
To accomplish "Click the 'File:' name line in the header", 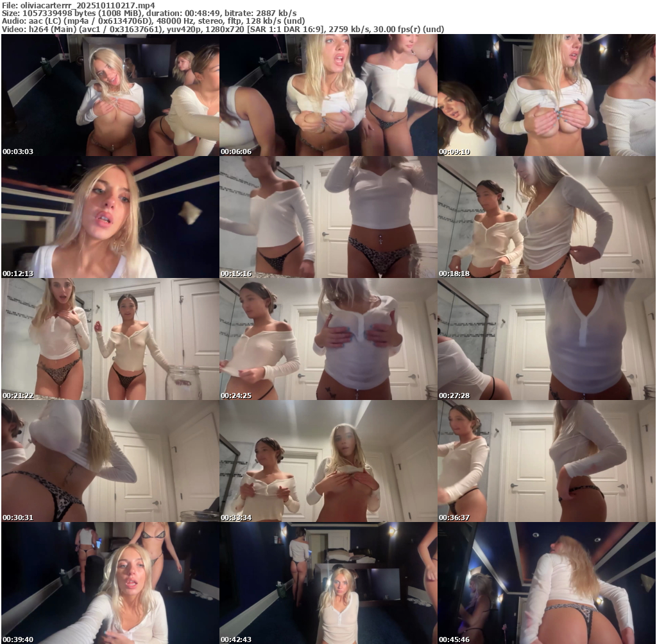I will pos(78,5).
